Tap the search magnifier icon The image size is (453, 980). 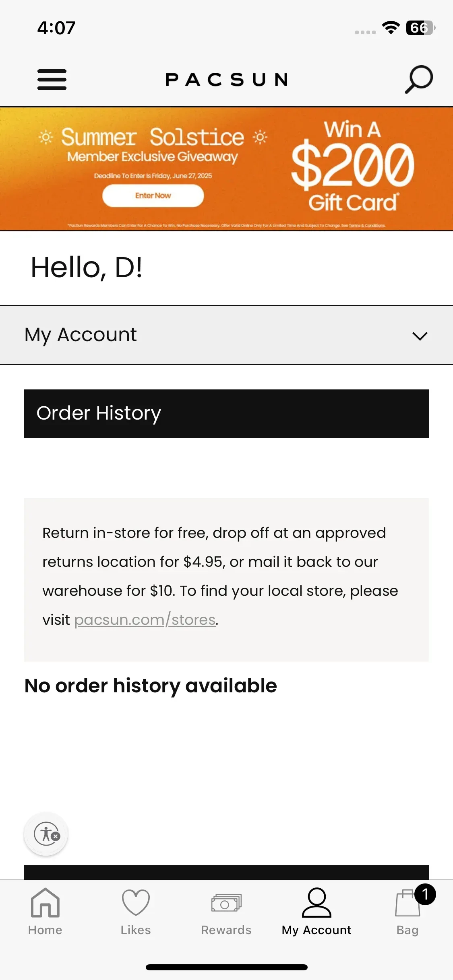click(x=419, y=79)
